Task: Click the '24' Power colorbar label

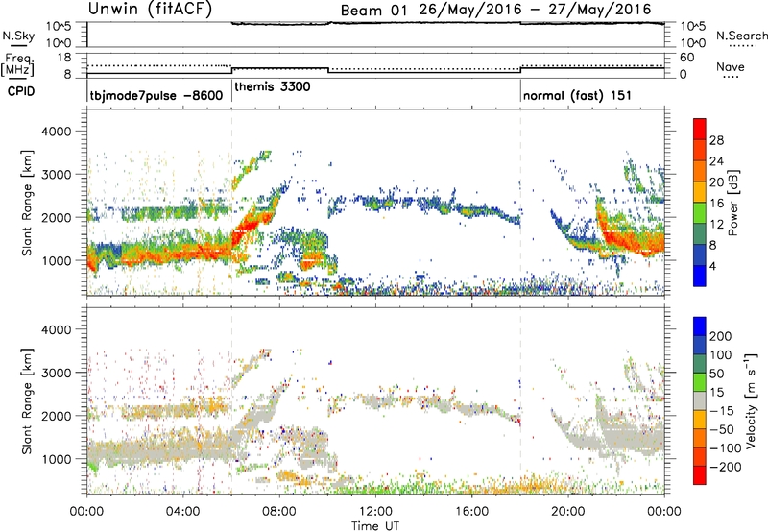Action: pos(716,161)
